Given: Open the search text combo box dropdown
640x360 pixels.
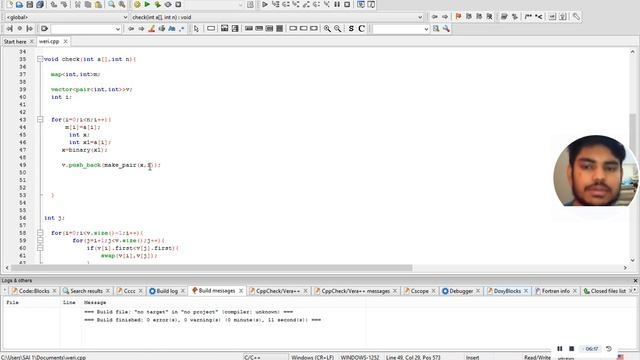Looking at the screenshot, I should point(118,29).
